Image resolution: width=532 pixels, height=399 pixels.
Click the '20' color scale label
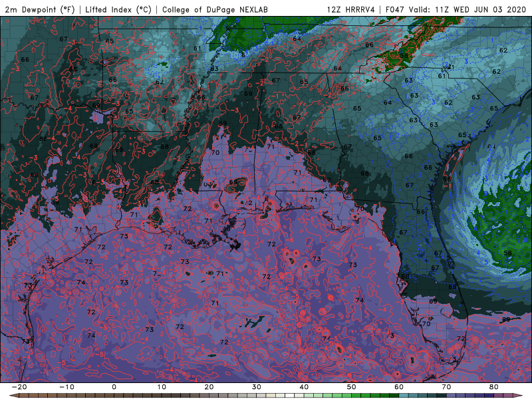209,387
